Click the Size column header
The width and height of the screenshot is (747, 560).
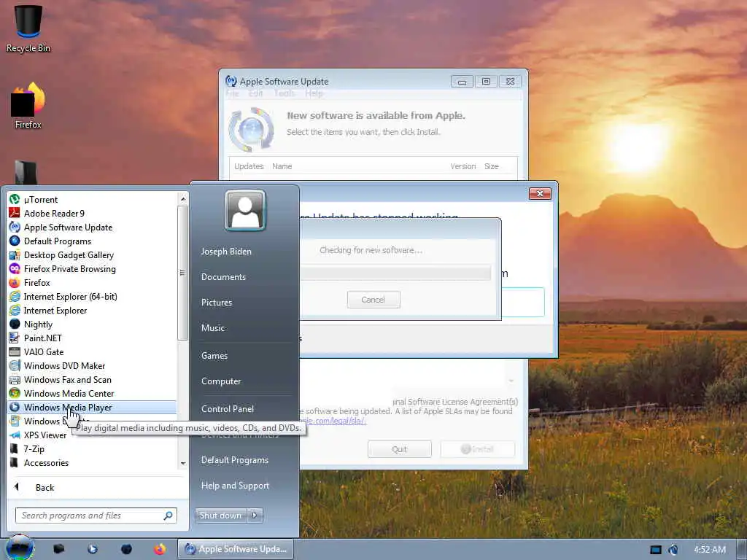(x=491, y=166)
